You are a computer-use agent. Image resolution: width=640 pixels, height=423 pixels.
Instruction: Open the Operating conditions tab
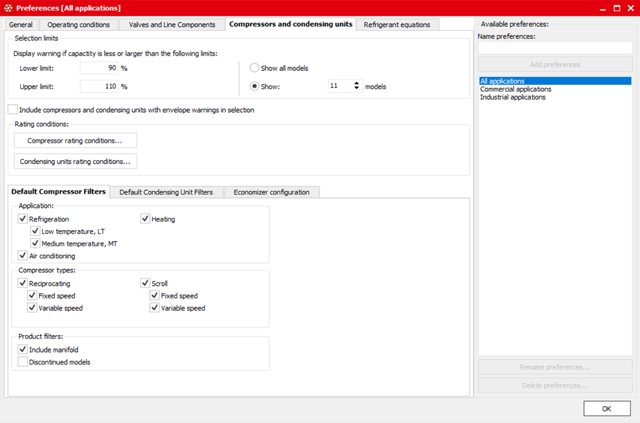[79, 23]
